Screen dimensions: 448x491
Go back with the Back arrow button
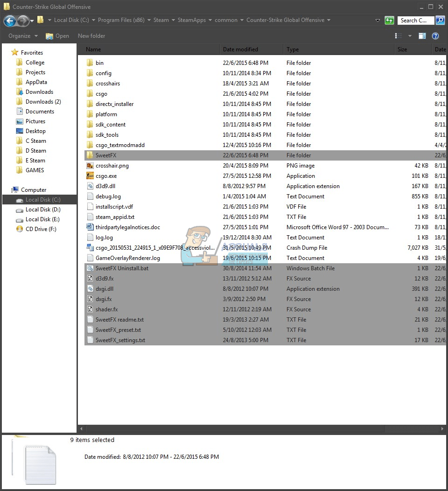coord(10,21)
